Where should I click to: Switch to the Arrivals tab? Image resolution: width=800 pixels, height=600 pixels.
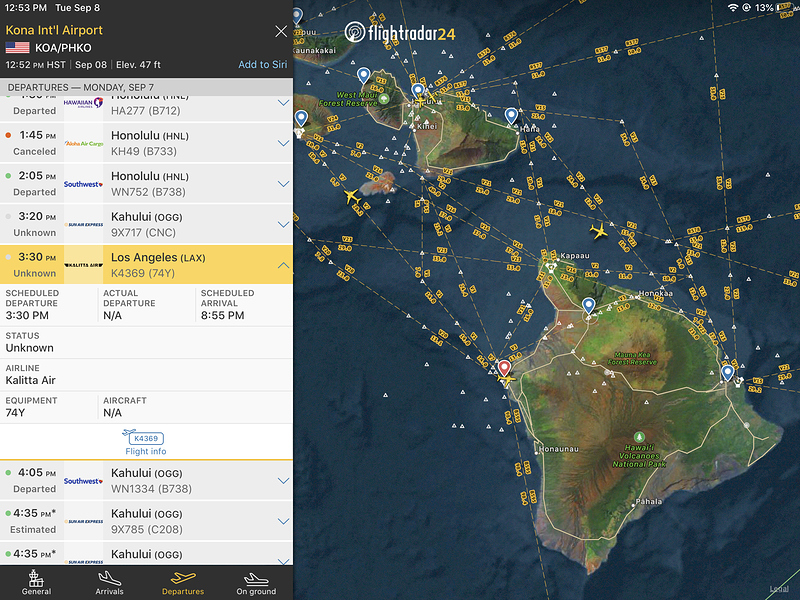(110, 583)
